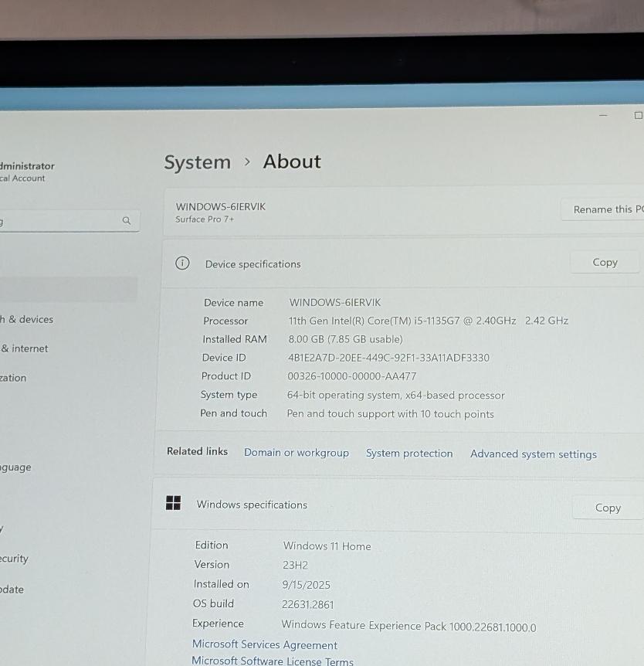The image size is (644, 666).
Task: Click the breadcrumb chevron between System and About
Action: point(247,161)
